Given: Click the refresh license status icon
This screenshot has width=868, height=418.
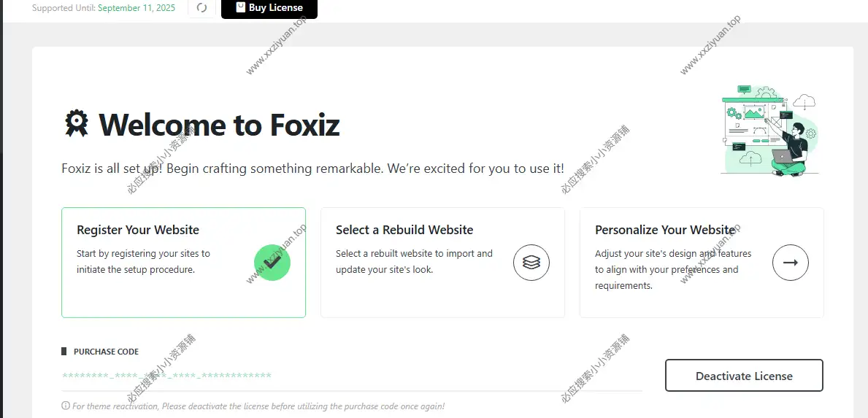Looking at the screenshot, I should pos(202,8).
